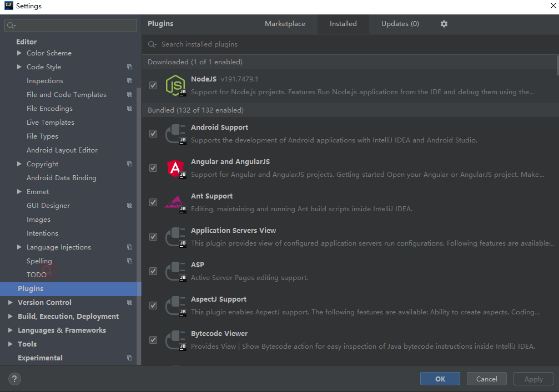Click the Apply button
The image size is (559, 392).
click(533, 379)
